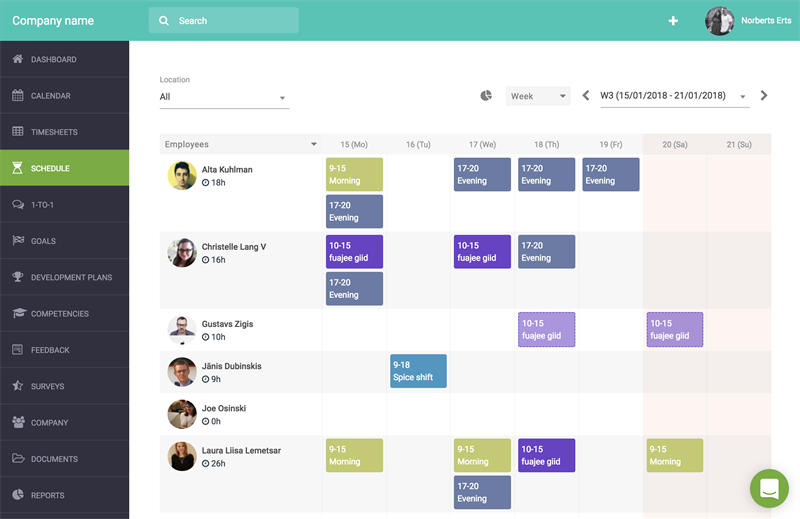Click Laura Liisa Lemetsar's 26h total
The image size is (800, 519).
tap(213, 463)
